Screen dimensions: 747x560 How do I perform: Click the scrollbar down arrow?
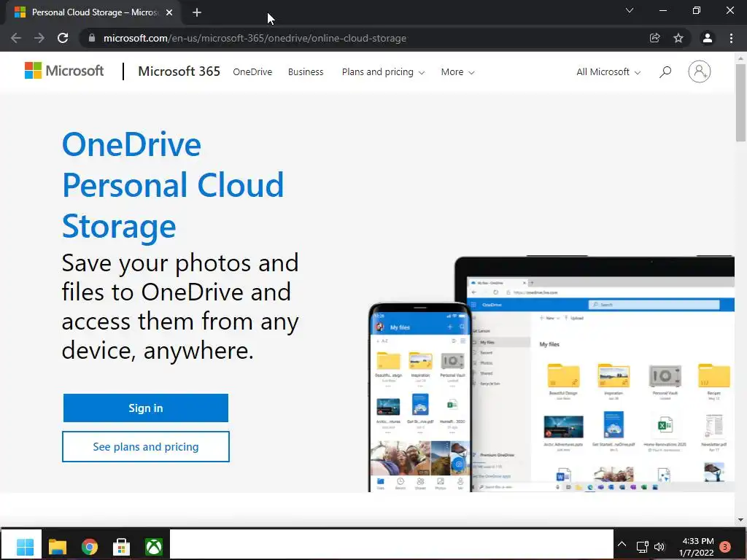740,520
